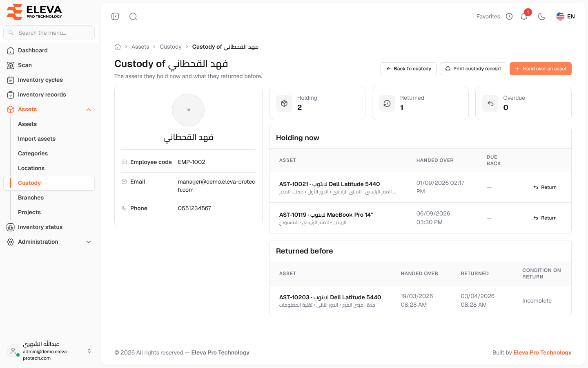
Task: Click Back to custody button
Action: pos(408,69)
